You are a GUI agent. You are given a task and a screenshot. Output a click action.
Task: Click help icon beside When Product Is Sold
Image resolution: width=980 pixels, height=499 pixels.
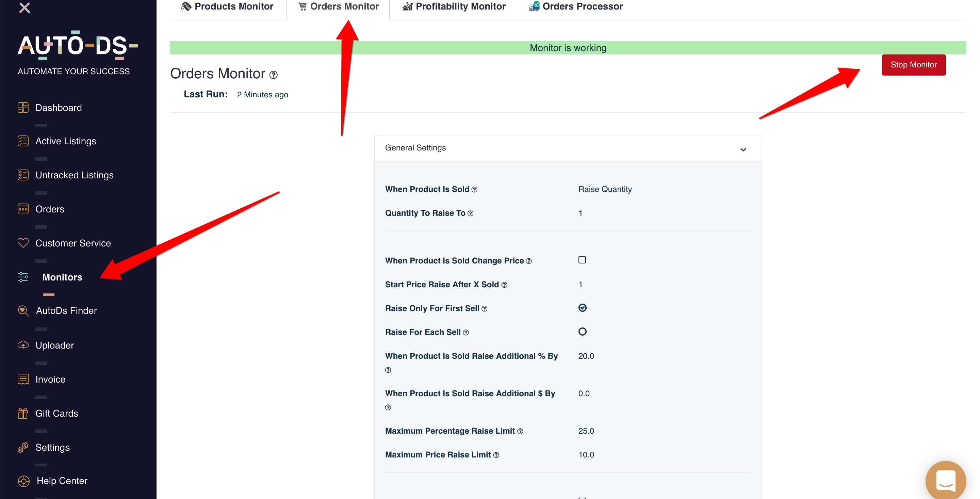pos(474,190)
